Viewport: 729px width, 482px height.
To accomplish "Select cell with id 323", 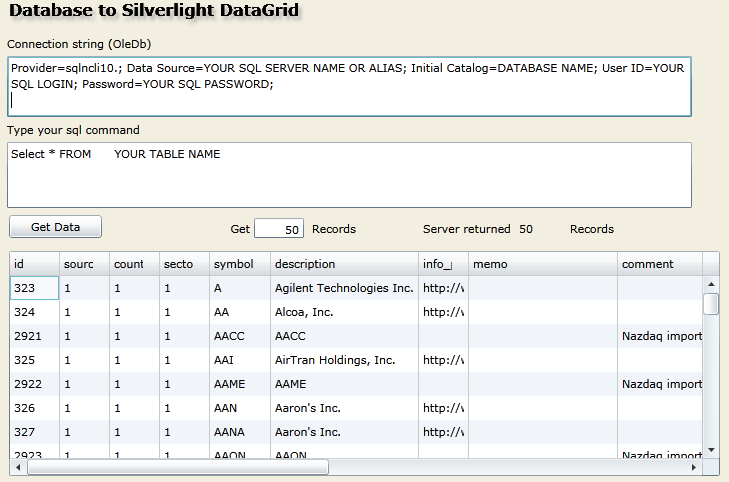I will coord(34,288).
